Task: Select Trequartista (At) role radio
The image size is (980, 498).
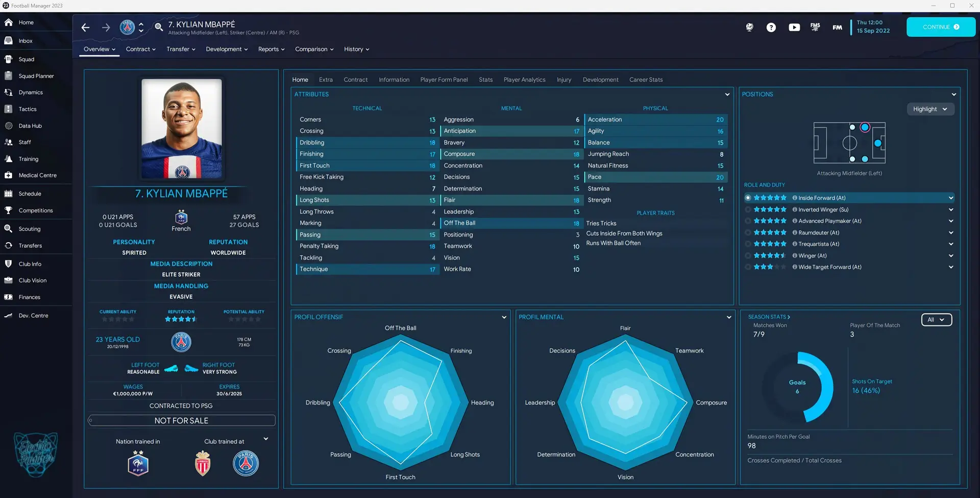Action: tap(748, 244)
